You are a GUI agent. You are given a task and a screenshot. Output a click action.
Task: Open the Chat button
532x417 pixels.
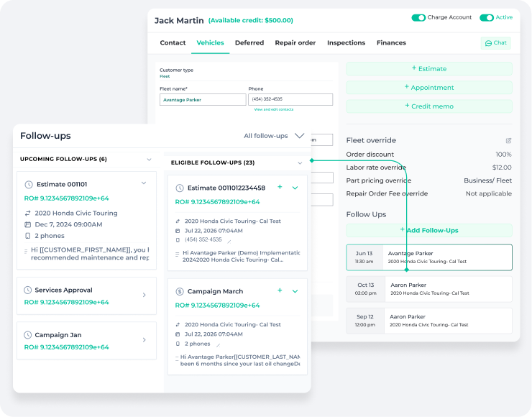(496, 43)
